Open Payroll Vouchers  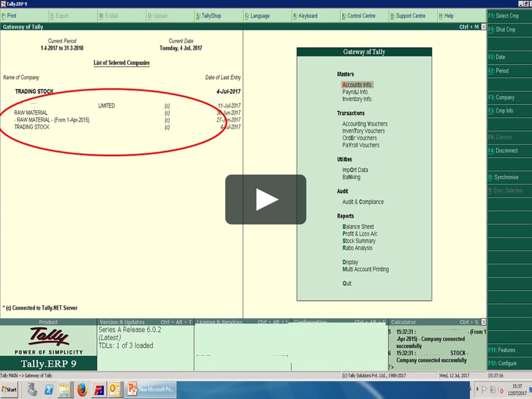click(x=361, y=145)
